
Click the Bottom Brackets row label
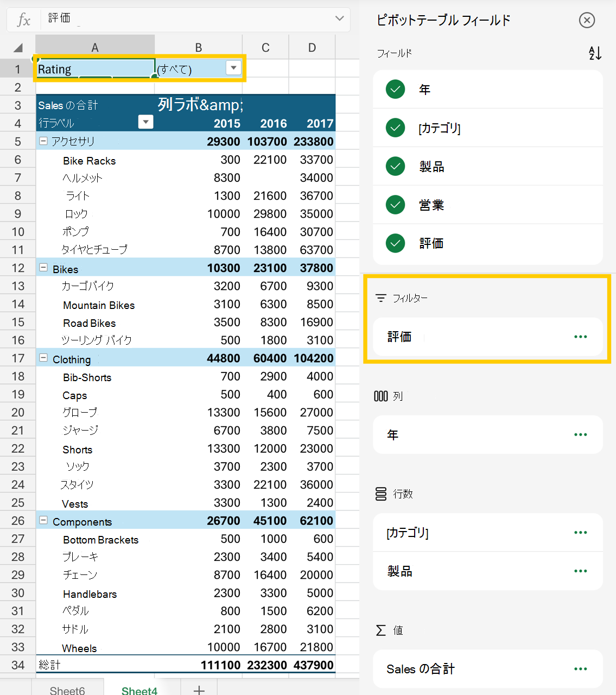pyautogui.click(x=100, y=540)
